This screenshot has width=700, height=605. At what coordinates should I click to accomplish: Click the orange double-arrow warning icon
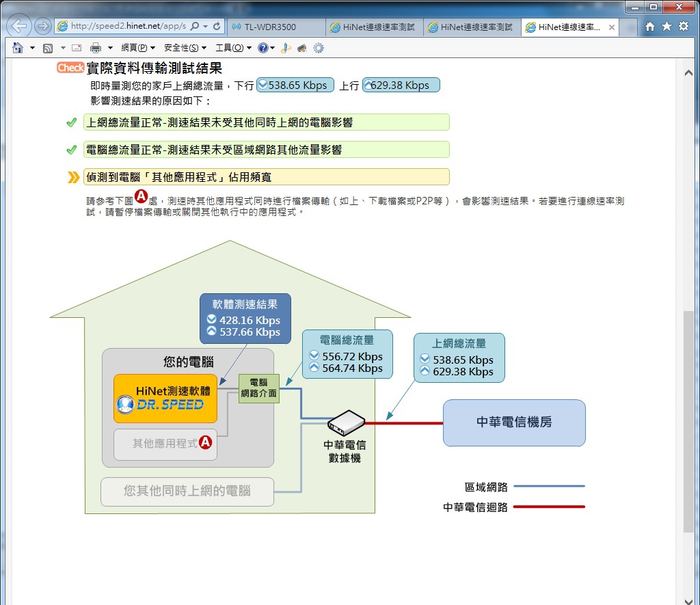[73, 177]
